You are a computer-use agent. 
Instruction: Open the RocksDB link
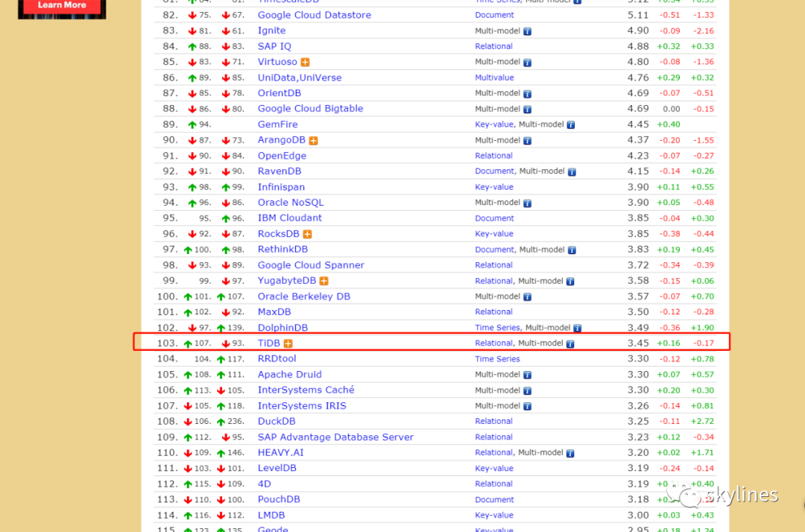(278, 233)
